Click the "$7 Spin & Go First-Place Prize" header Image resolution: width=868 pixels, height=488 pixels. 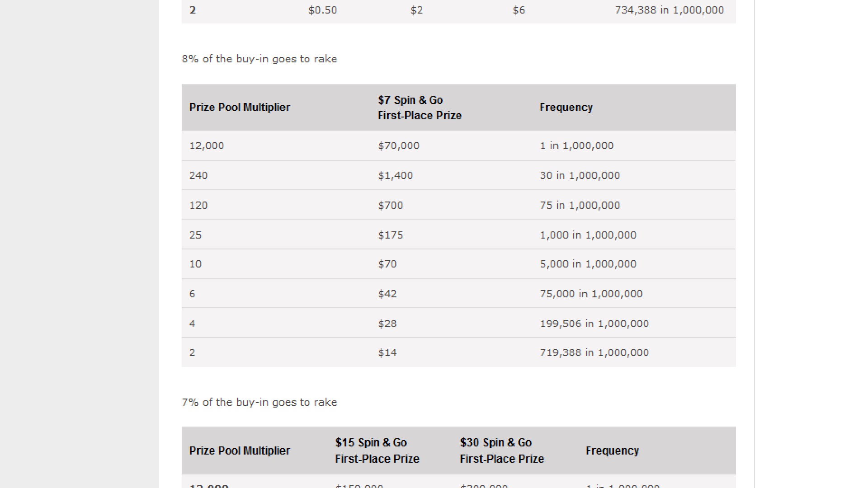tap(419, 108)
